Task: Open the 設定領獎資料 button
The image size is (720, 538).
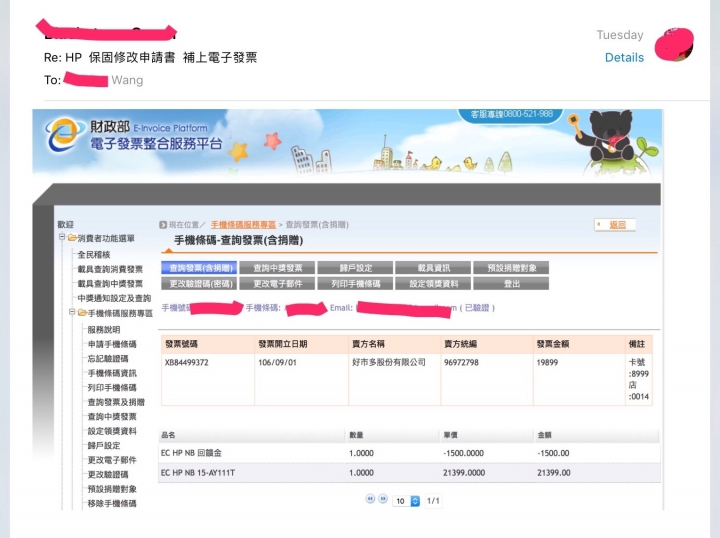Action: [433, 283]
